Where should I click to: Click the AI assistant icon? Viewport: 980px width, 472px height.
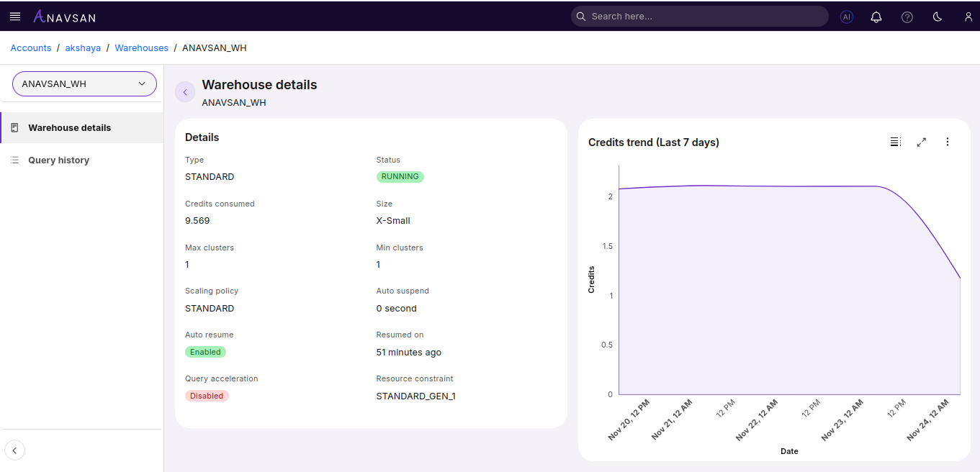(x=846, y=17)
